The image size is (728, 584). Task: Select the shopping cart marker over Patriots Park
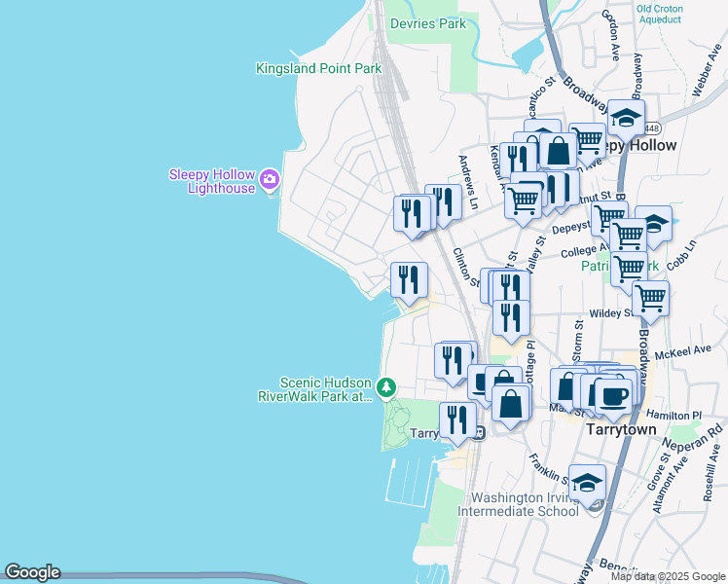click(629, 270)
